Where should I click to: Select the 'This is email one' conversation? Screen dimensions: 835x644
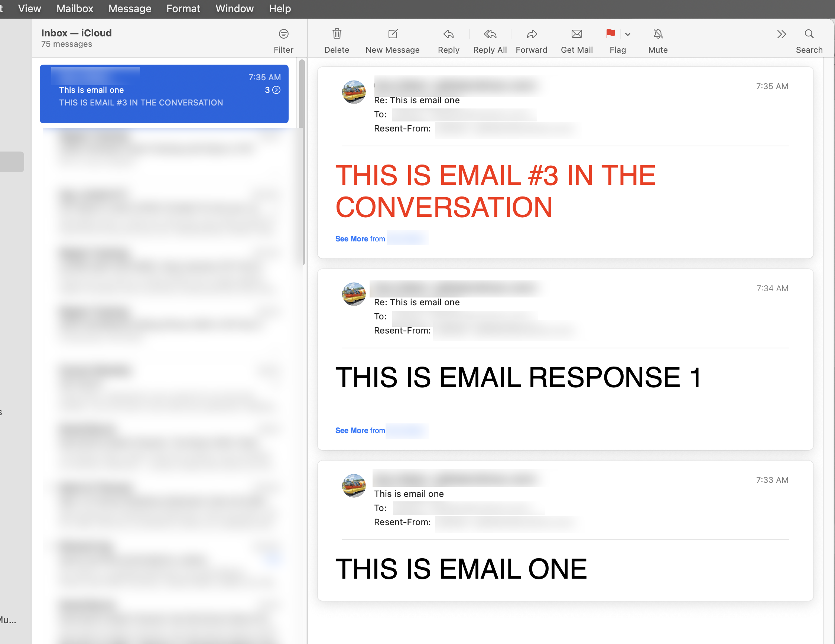pos(153,94)
